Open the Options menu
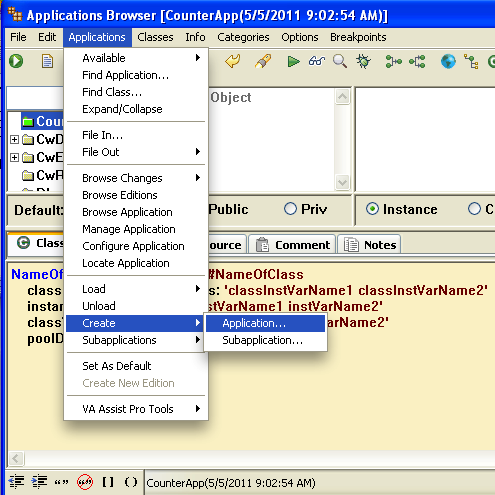The width and height of the screenshot is (495, 495). point(300,37)
